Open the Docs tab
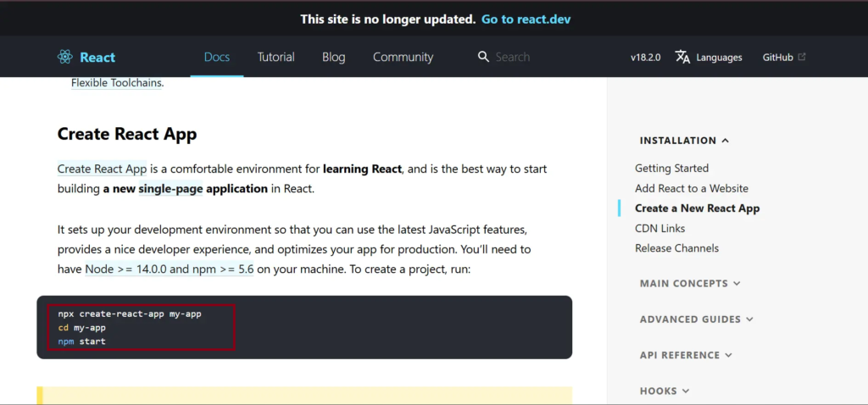 click(217, 57)
